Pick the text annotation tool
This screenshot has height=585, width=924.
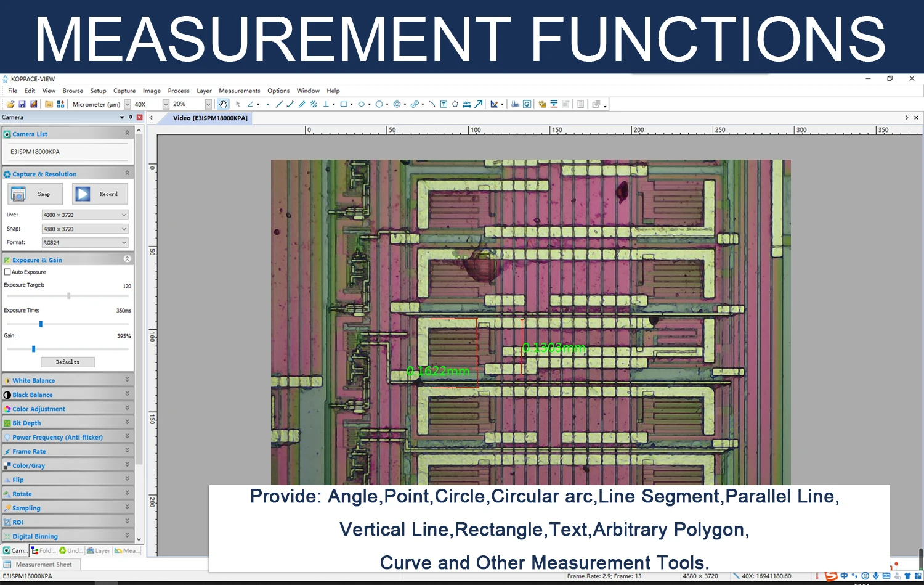[x=444, y=104]
